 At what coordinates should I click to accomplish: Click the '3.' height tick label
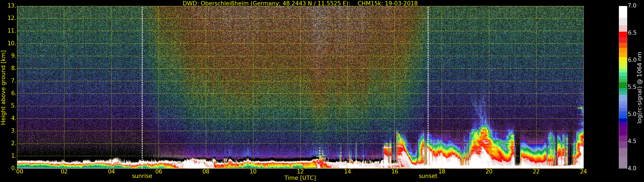point(14,131)
